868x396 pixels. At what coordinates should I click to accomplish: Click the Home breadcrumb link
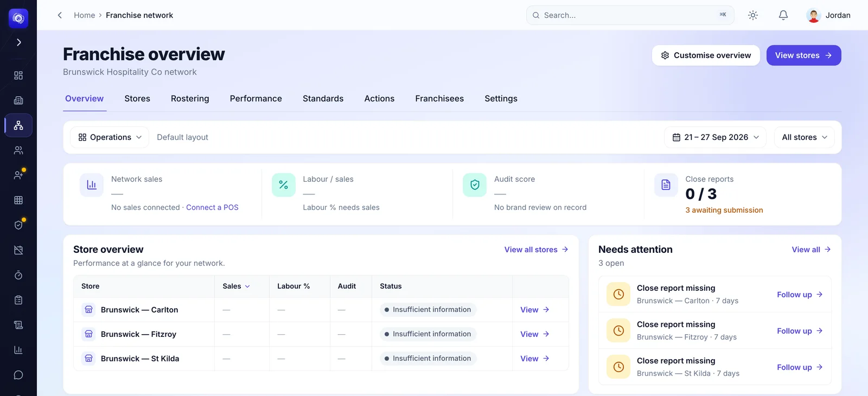coord(85,15)
